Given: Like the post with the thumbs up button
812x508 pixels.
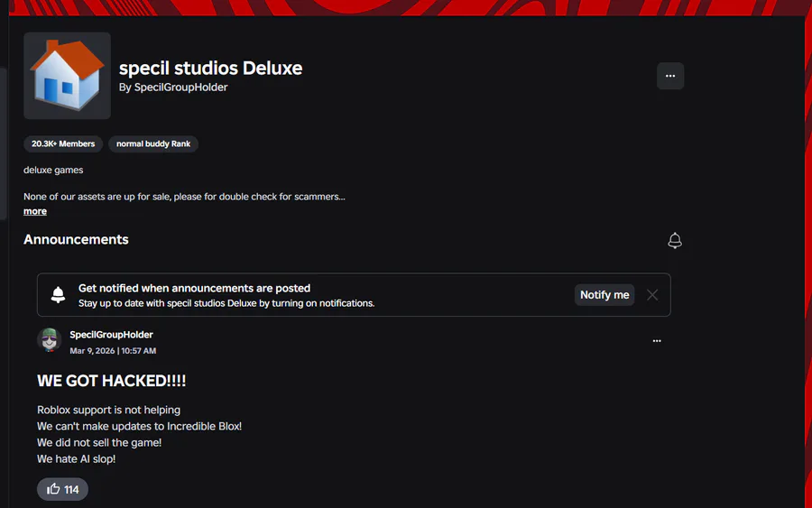Looking at the screenshot, I should 62,489.
